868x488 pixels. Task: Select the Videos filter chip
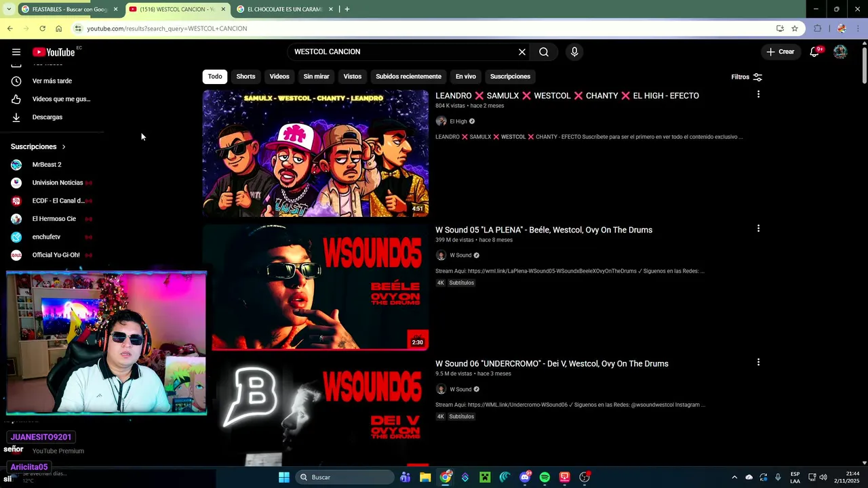(x=279, y=77)
